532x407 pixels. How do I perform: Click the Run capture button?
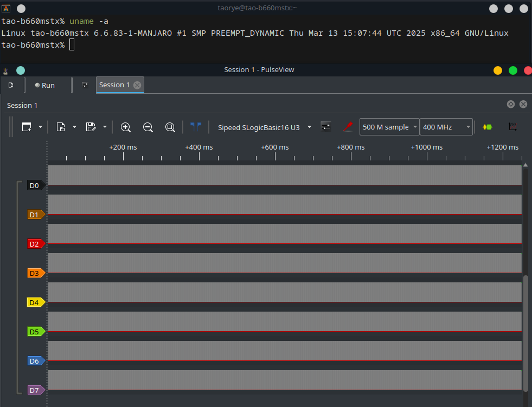pos(44,85)
